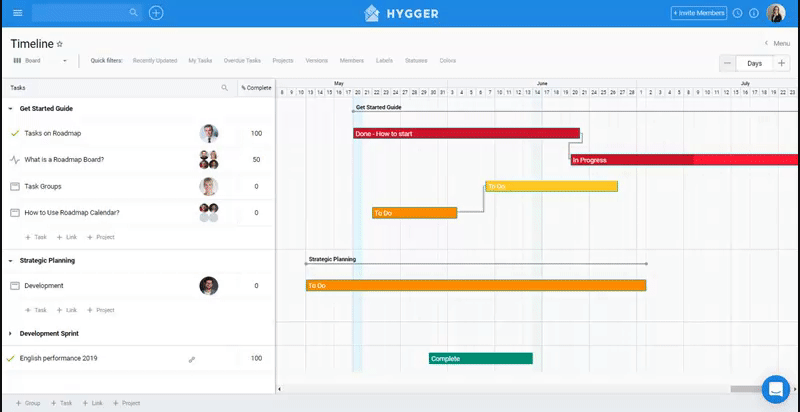Open the hamburger main menu

17,13
